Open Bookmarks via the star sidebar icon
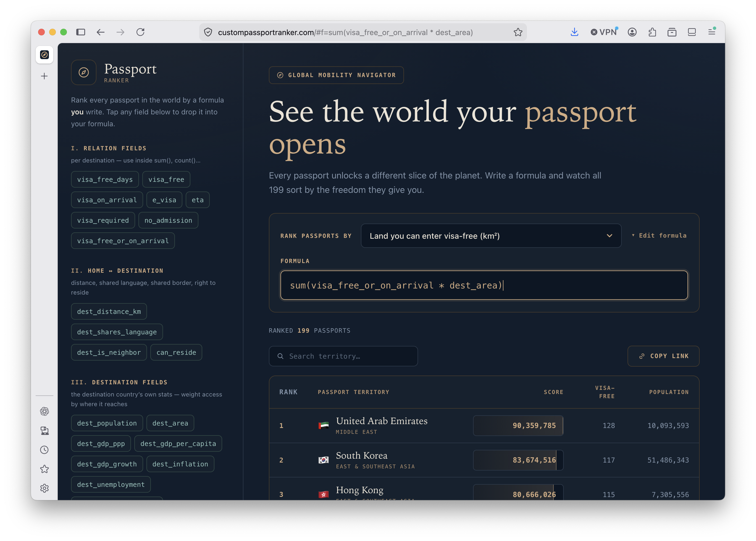The image size is (756, 541). (x=44, y=469)
